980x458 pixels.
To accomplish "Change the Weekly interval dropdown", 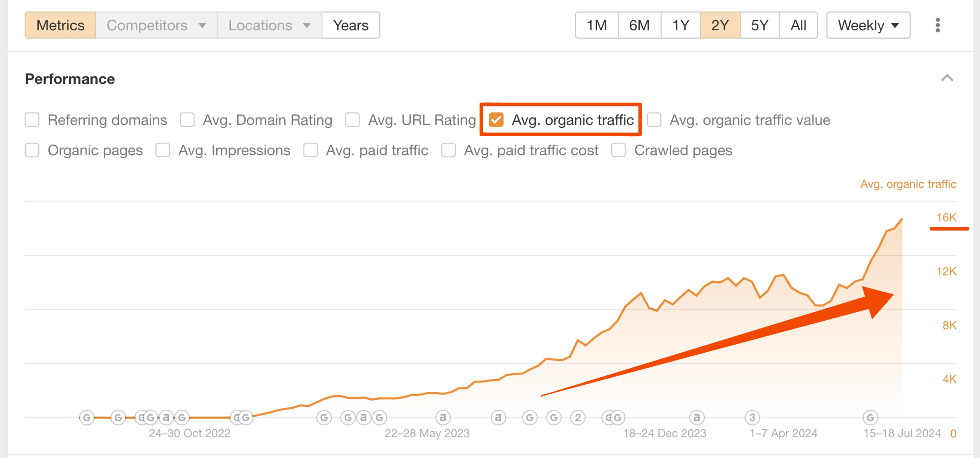I will pyautogui.click(x=867, y=25).
